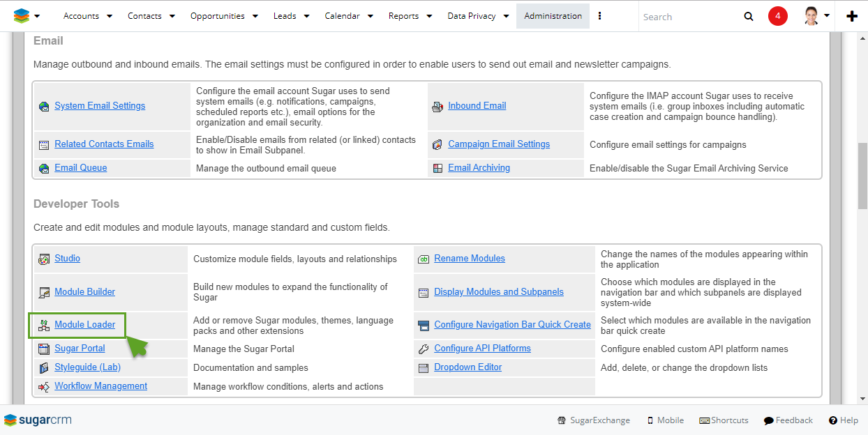Open the Data Privacy tab
The width and height of the screenshot is (868, 435).
pyautogui.click(x=472, y=16)
